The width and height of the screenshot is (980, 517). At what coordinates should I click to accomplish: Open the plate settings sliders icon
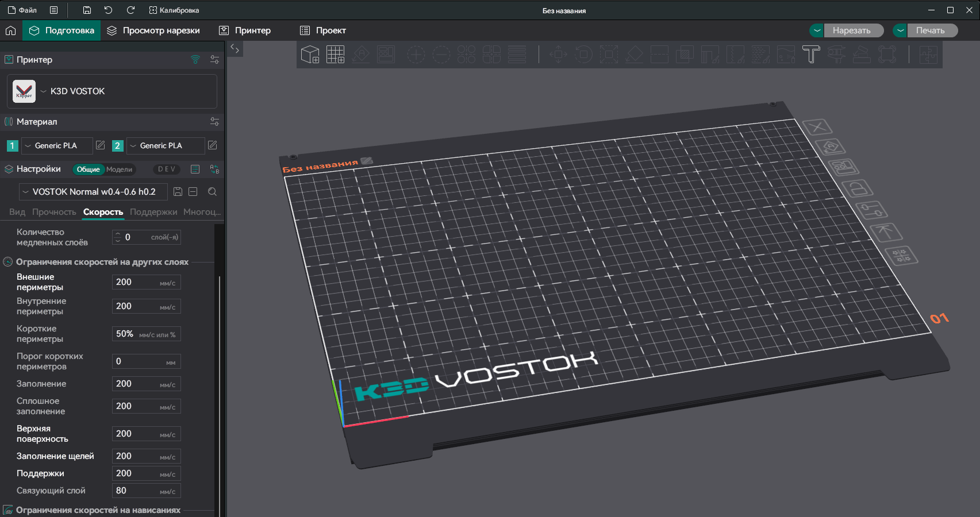coord(871,210)
